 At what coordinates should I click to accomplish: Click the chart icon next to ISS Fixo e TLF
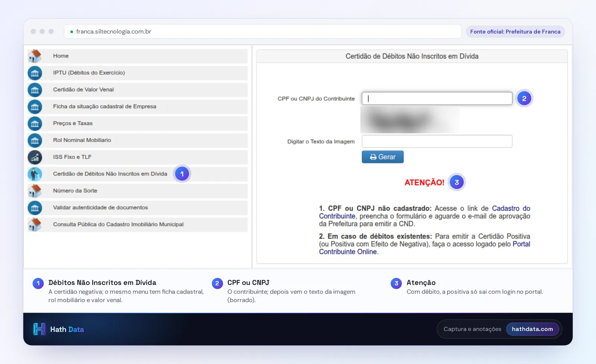tap(35, 157)
